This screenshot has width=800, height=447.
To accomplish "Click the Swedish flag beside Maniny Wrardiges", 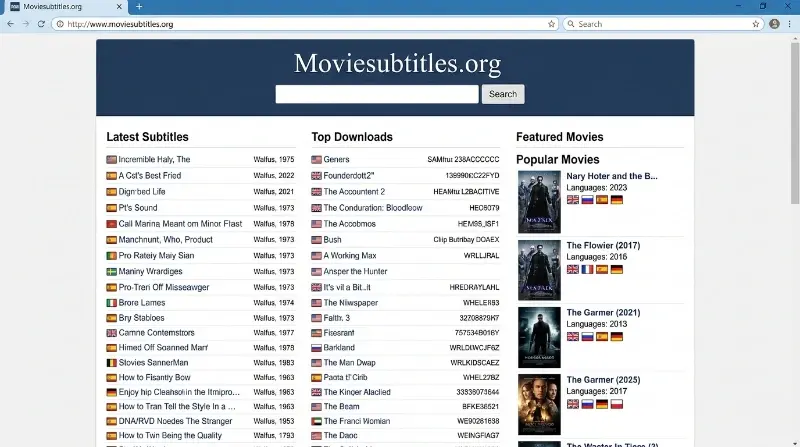I will click(x=111, y=272).
